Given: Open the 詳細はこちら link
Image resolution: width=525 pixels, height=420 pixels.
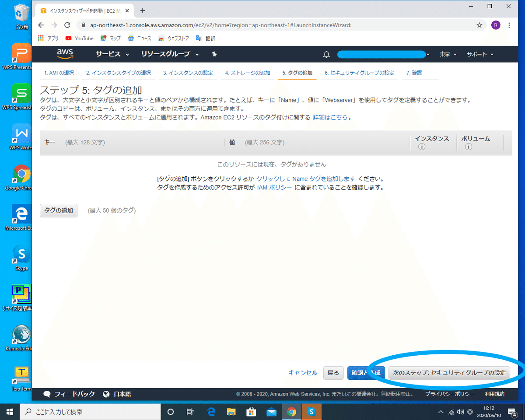Looking at the screenshot, I should (x=331, y=117).
